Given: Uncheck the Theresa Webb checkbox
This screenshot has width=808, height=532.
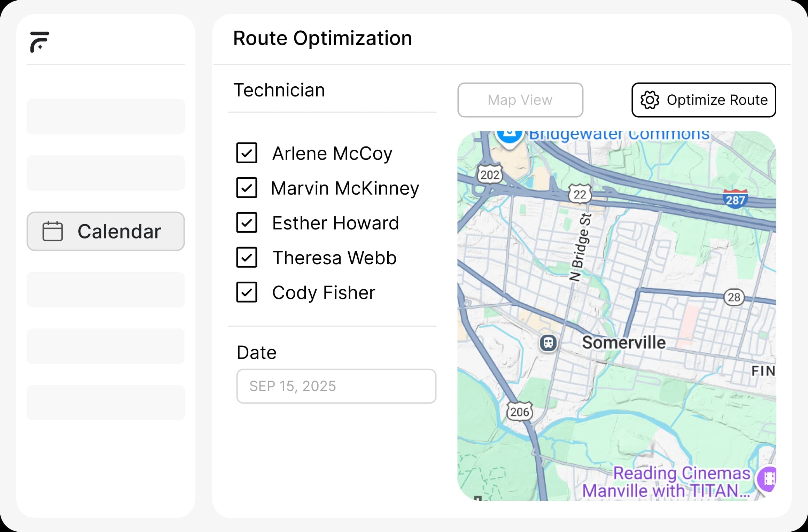Looking at the screenshot, I should point(247,258).
